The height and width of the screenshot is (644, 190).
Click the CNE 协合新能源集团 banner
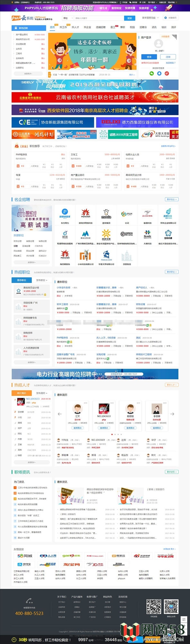[x=53, y=122]
